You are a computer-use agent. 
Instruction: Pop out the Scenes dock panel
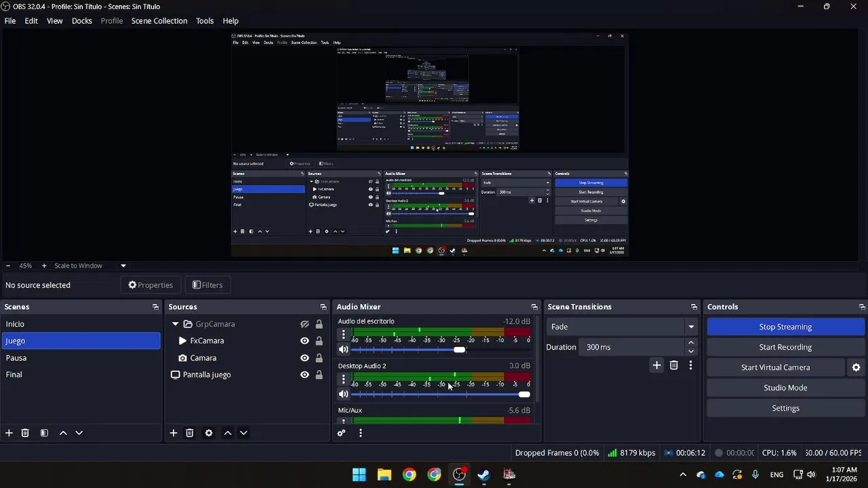[x=156, y=307]
